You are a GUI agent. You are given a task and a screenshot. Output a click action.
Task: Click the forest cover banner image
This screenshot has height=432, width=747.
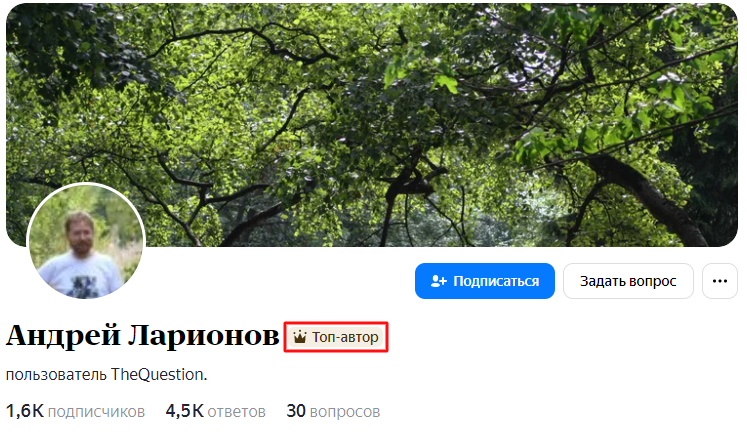click(372, 125)
